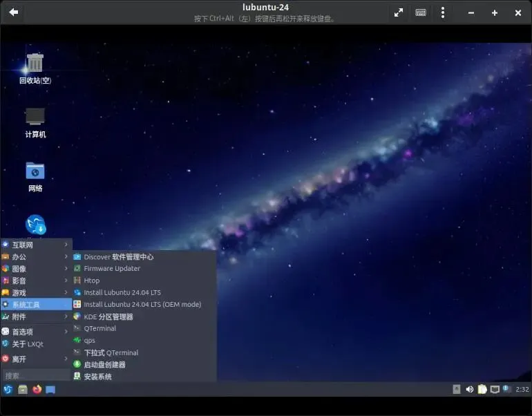
Task: Click the keyboard icon in viewer header
Action: (421, 13)
